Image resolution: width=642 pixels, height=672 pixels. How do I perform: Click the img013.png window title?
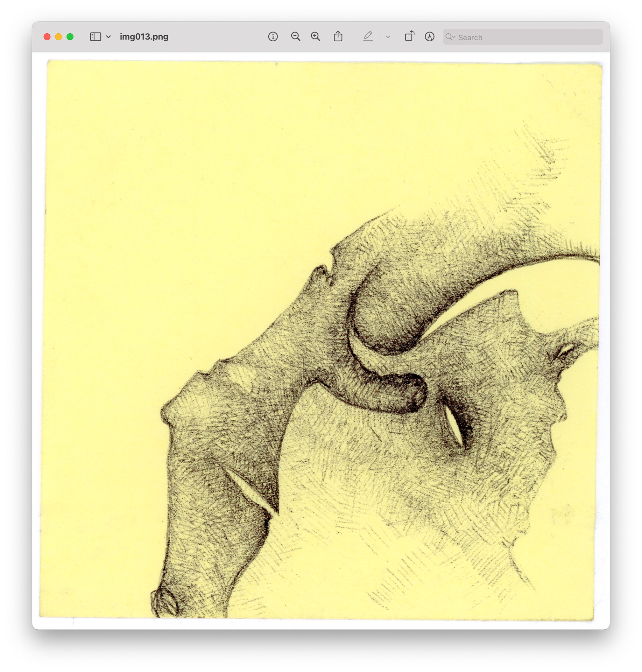click(144, 37)
